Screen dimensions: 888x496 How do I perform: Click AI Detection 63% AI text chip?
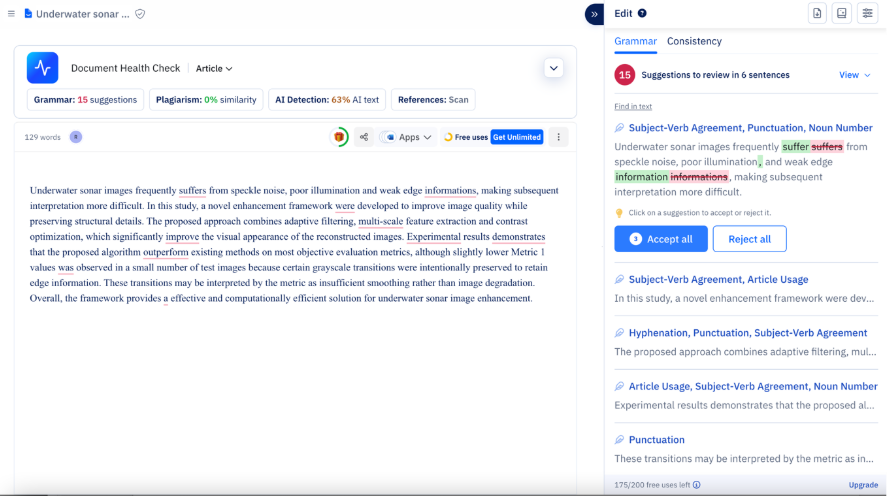click(x=327, y=100)
